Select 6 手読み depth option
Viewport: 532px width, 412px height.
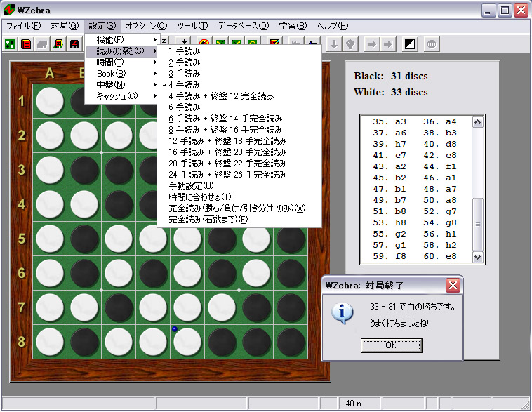click(x=239, y=107)
